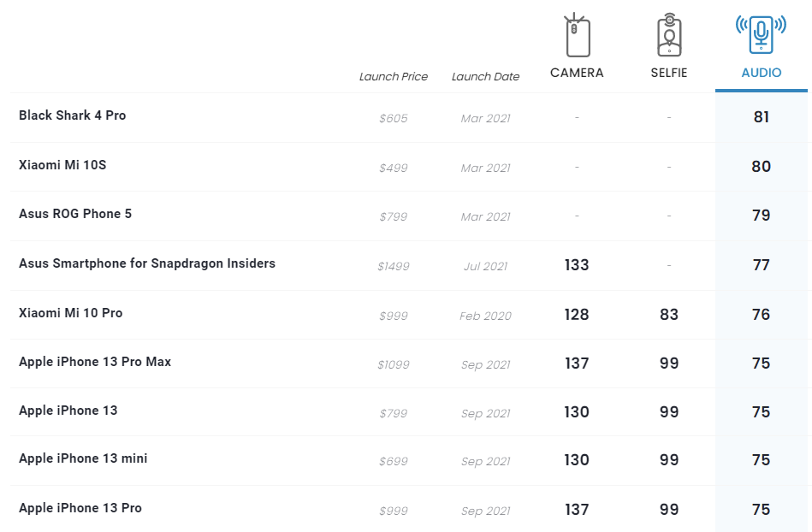Sort by Launch Date column header
Image resolution: width=812 pixels, height=532 pixels.
click(485, 76)
